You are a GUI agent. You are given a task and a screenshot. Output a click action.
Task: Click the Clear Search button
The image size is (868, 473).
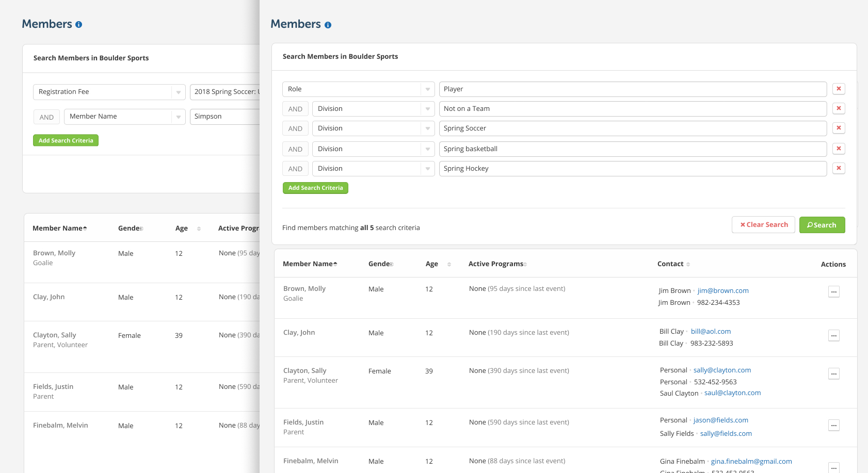click(x=763, y=225)
